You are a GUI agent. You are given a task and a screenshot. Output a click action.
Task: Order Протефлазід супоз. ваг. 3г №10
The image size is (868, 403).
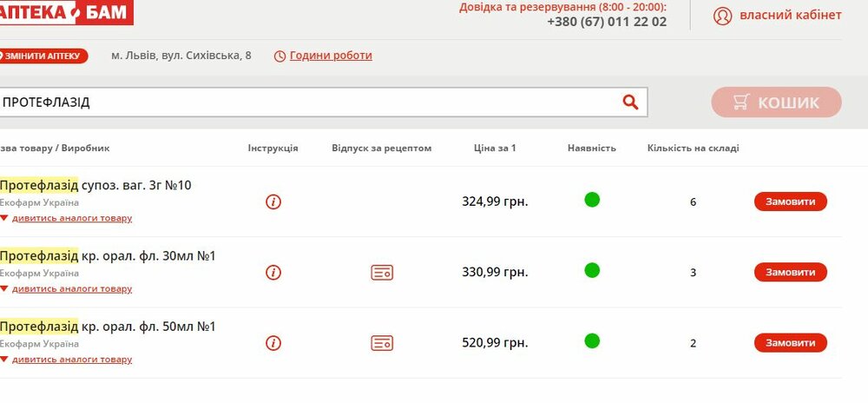(x=791, y=201)
